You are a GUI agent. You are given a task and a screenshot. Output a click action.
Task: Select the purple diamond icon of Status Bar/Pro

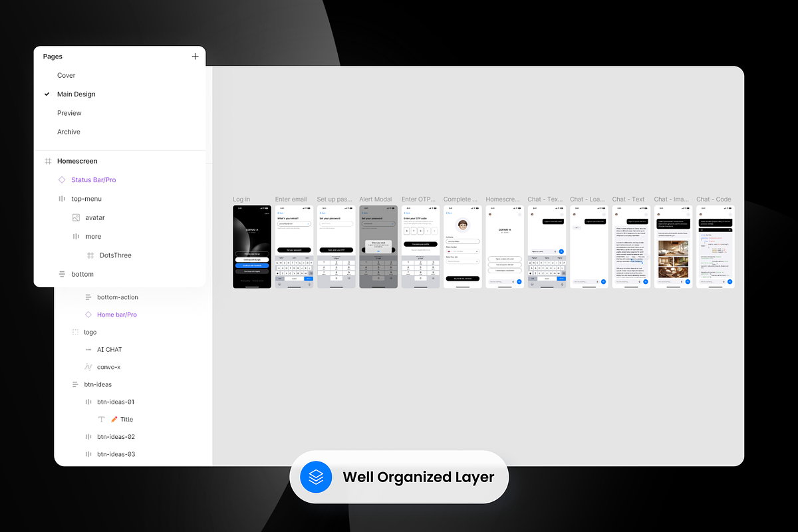click(x=62, y=180)
